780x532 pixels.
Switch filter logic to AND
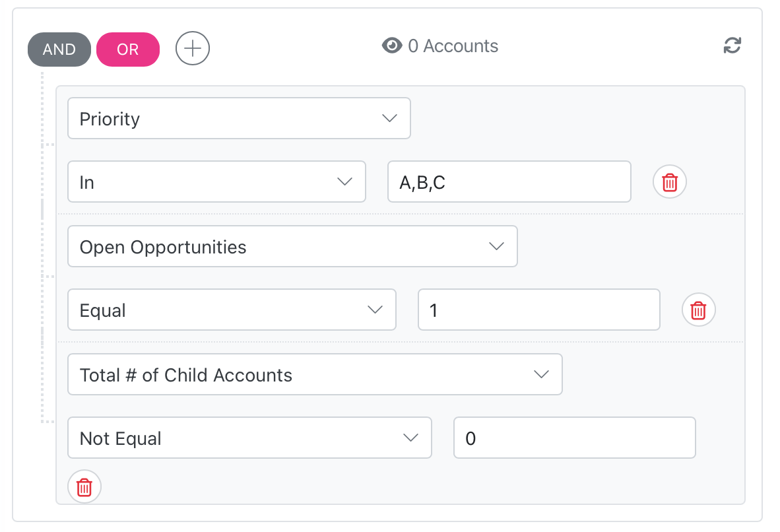coord(59,50)
